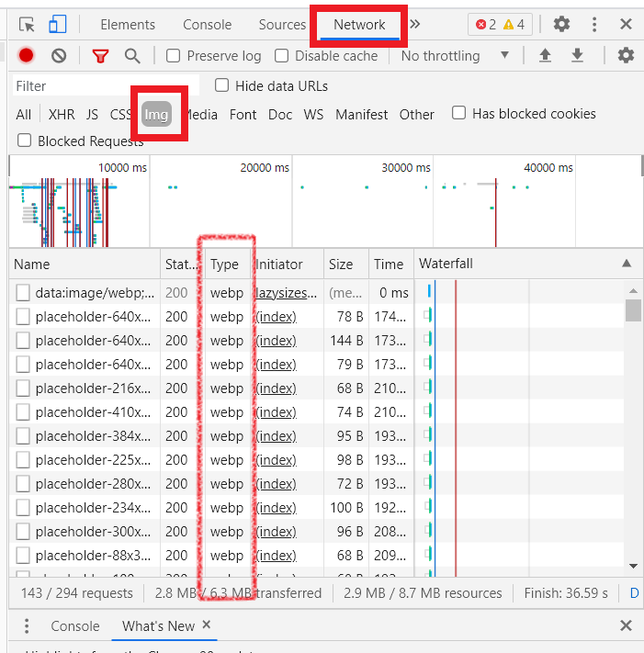Close the bottom drawer panel
The width and height of the screenshot is (644, 653).
click(x=626, y=625)
